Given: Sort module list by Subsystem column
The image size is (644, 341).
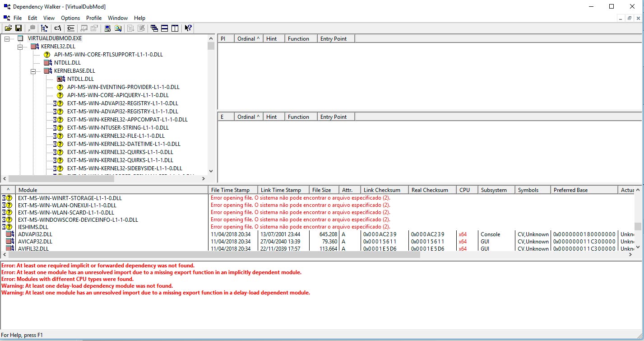Looking at the screenshot, I should click(x=496, y=190).
